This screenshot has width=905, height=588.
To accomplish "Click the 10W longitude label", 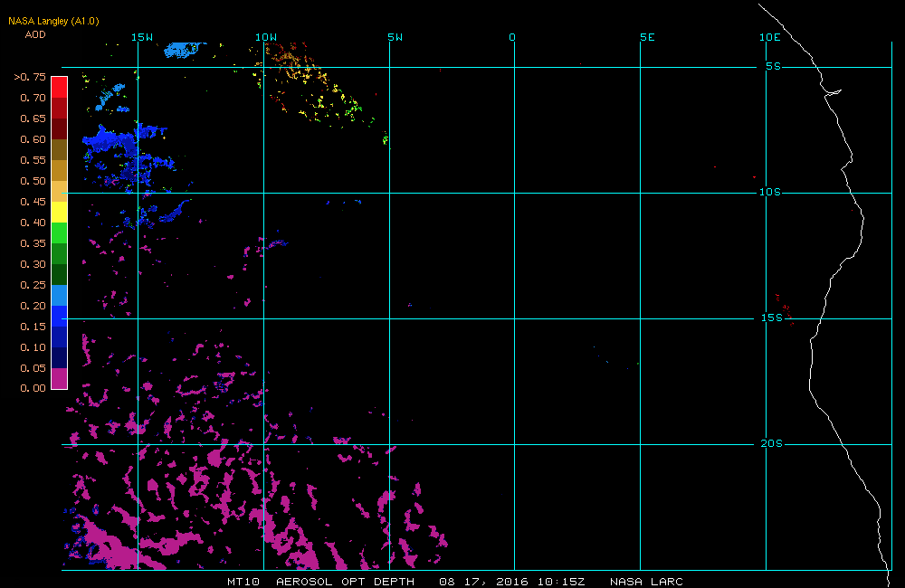I will pyautogui.click(x=266, y=37).
